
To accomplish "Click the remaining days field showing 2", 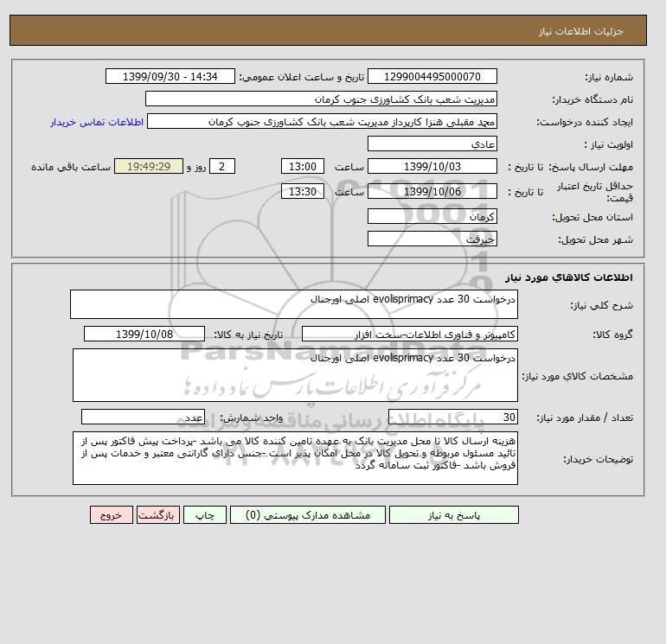I will tap(221, 167).
